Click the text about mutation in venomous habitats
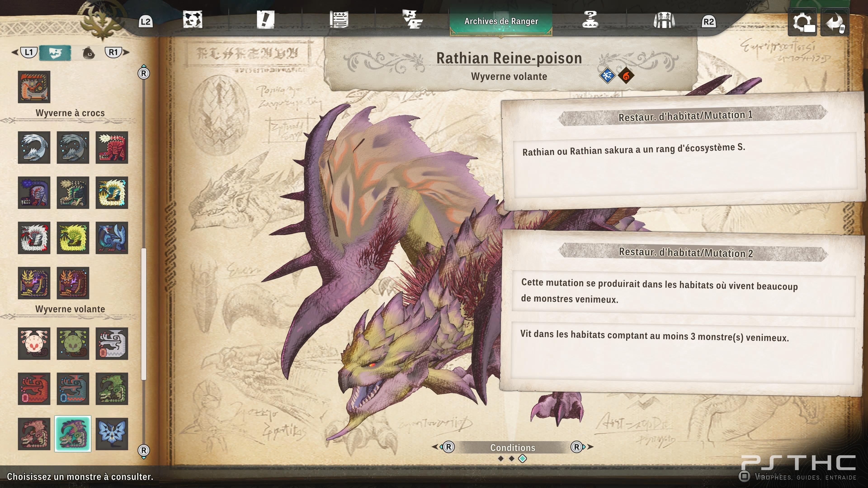Viewport: 868px width, 488px height. 659,291
